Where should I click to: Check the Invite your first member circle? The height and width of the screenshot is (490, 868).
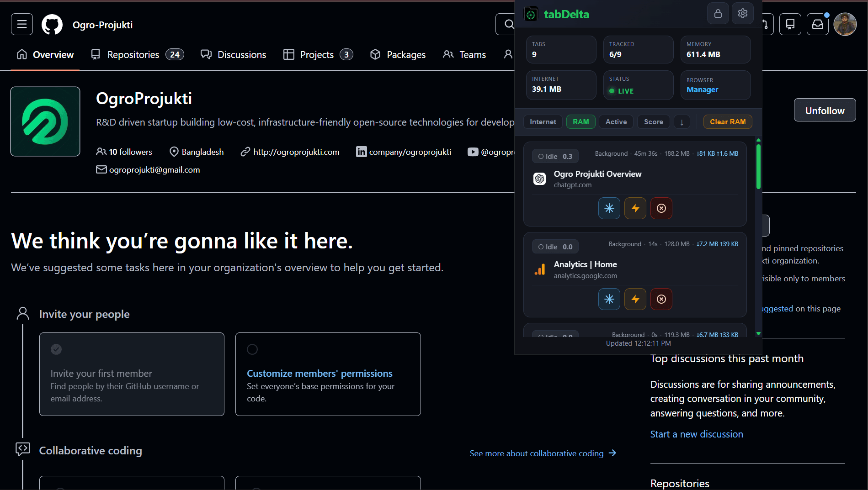(56, 349)
